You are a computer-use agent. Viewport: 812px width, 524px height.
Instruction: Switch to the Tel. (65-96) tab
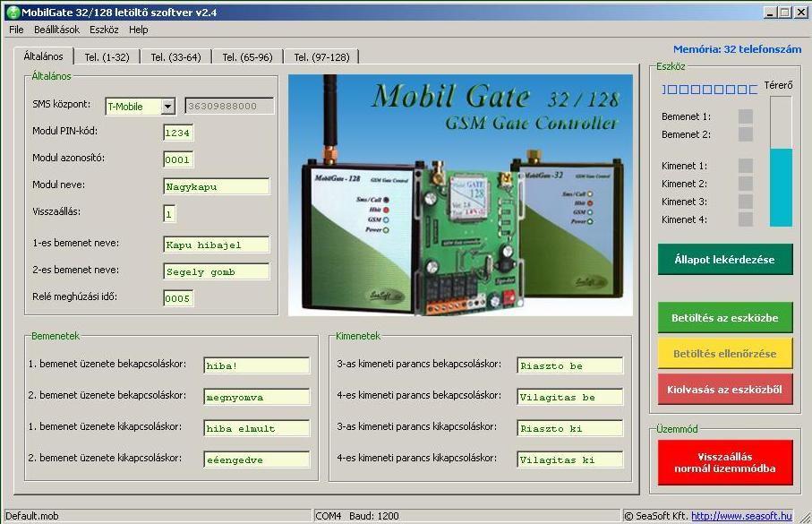(247, 57)
